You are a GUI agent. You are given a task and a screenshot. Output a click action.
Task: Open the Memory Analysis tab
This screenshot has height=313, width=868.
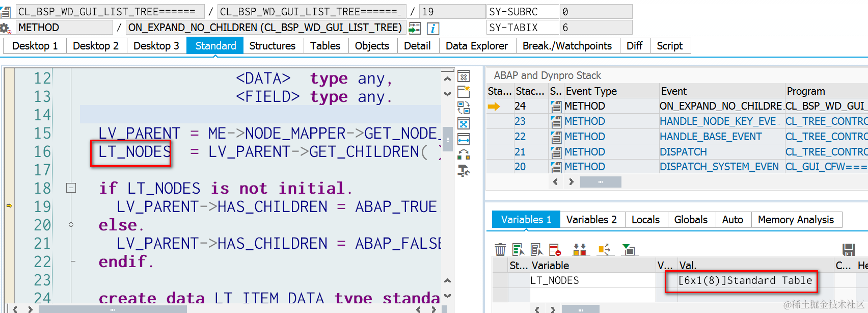tap(796, 220)
